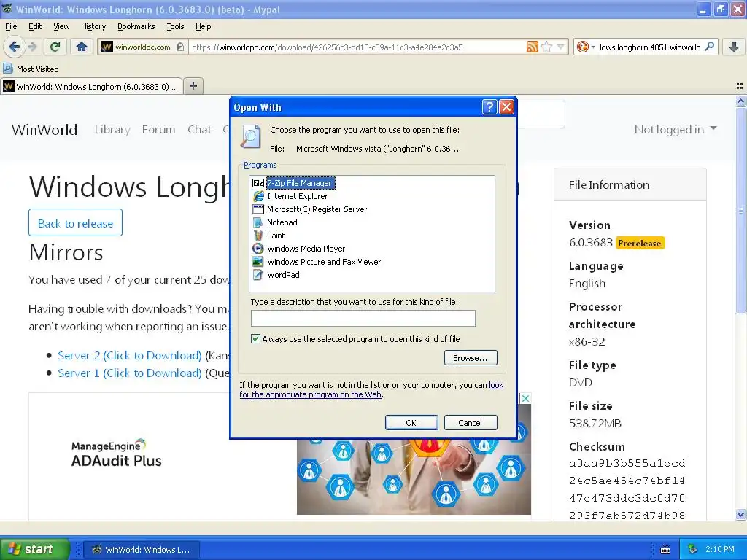Screen dimensions: 747x560
Task: Select Paint in the Programs list
Action: tap(268, 236)
